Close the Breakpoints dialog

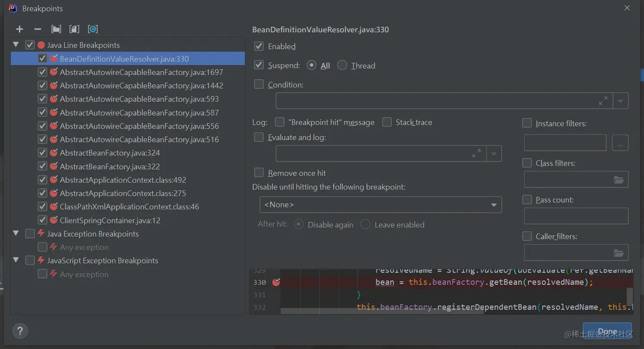[627, 8]
